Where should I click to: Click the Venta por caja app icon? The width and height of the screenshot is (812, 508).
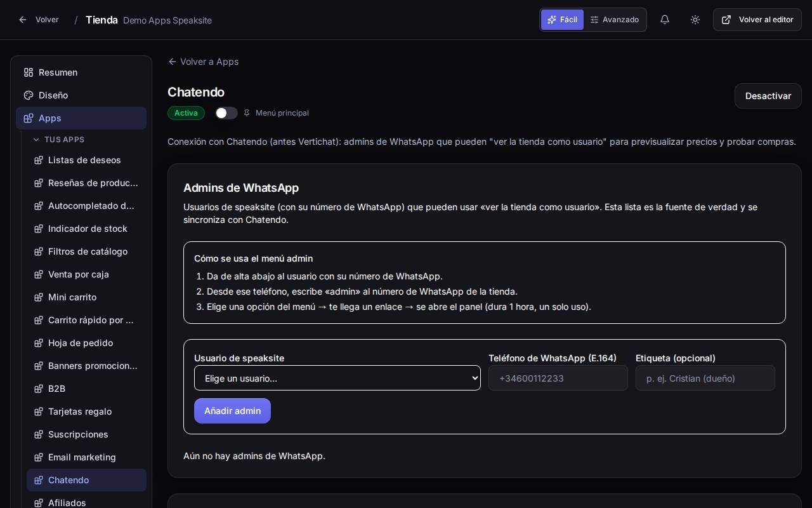[39, 274]
